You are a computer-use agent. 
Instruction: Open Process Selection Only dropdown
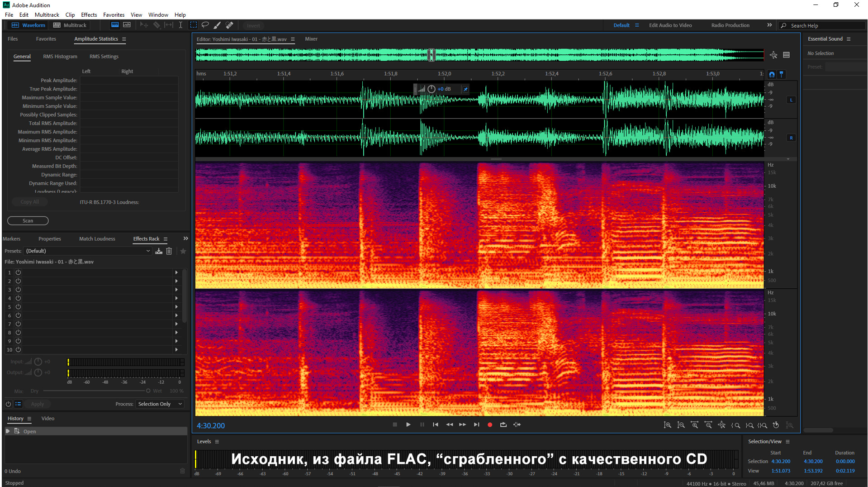coord(160,404)
